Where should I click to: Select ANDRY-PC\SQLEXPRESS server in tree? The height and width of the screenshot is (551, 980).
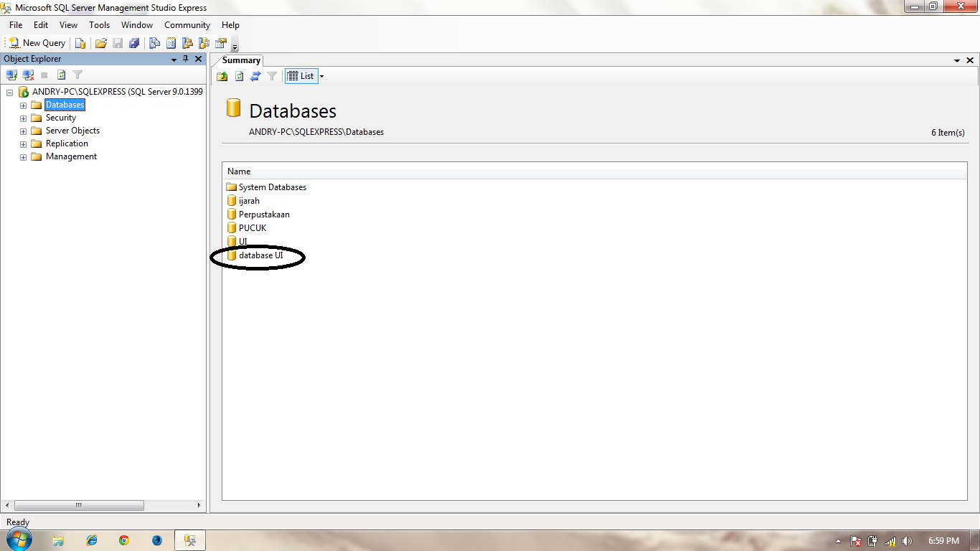pyautogui.click(x=117, y=92)
